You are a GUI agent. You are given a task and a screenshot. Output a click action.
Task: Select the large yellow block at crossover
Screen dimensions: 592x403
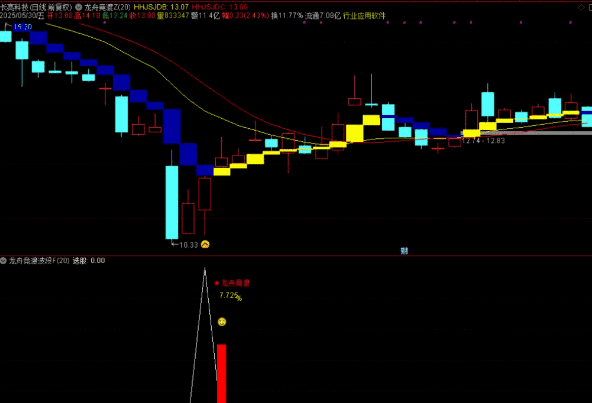click(x=355, y=133)
